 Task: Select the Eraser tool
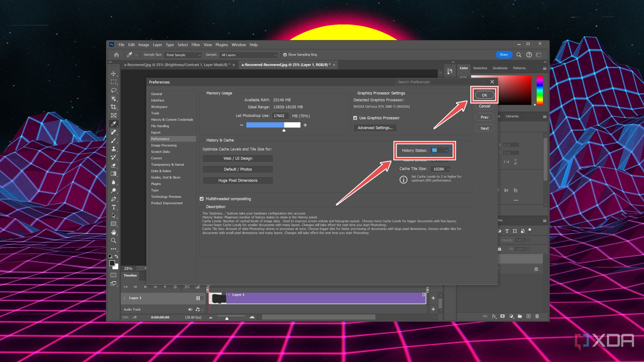[x=114, y=165]
